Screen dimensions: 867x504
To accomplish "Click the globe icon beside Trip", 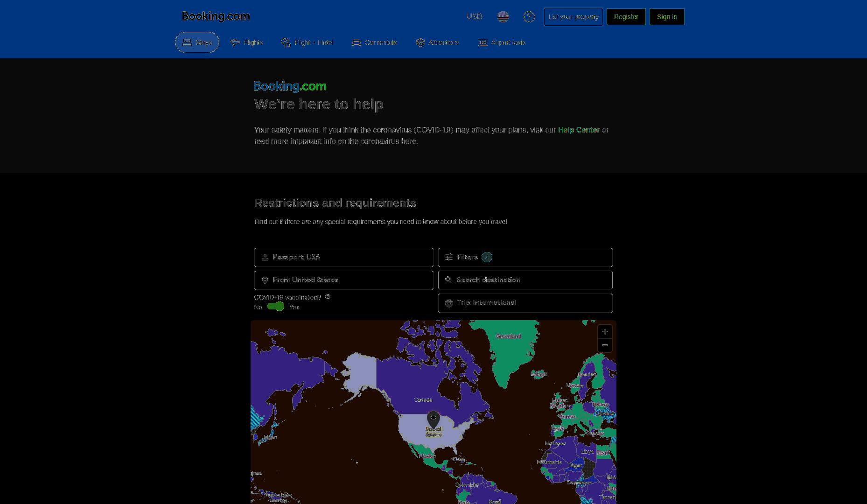I will pyautogui.click(x=449, y=303).
